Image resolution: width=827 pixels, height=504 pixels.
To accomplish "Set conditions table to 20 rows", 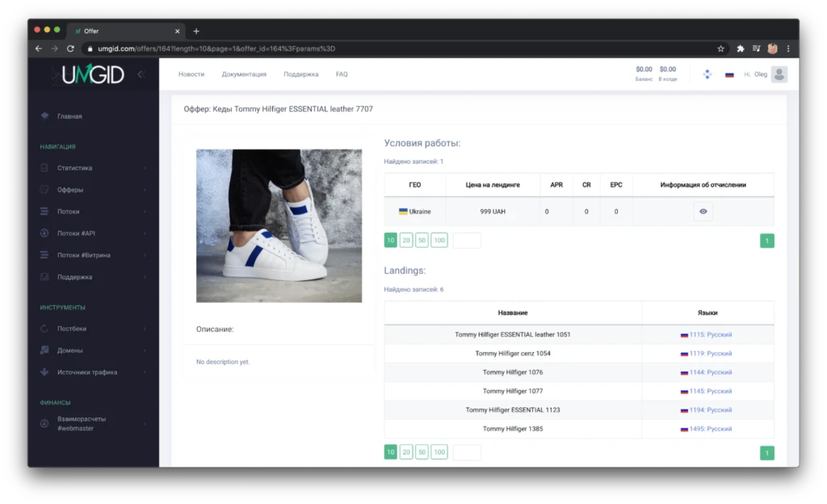I will (x=406, y=241).
